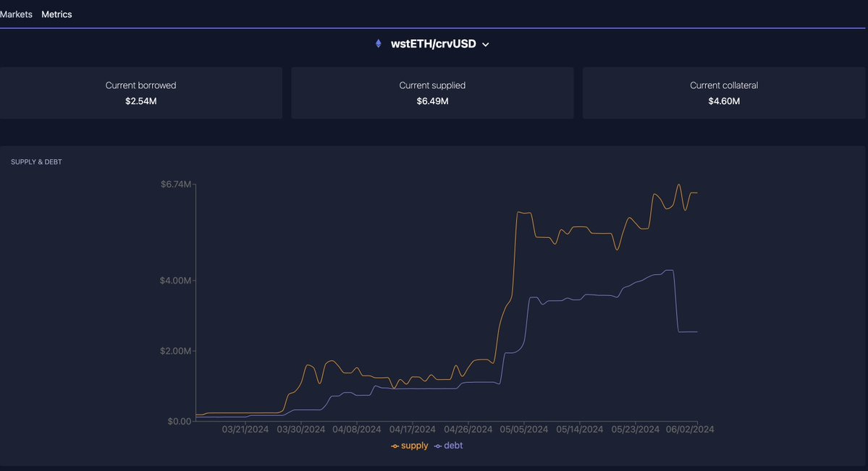Select the Current borrowed card

tap(140, 93)
